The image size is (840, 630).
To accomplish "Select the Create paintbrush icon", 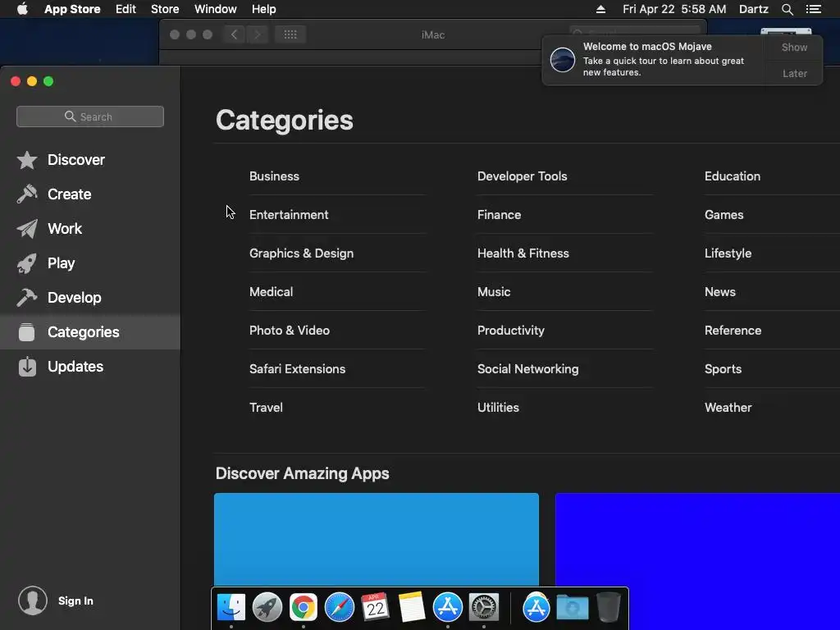I will pyautogui.click(x=27, y=194).
